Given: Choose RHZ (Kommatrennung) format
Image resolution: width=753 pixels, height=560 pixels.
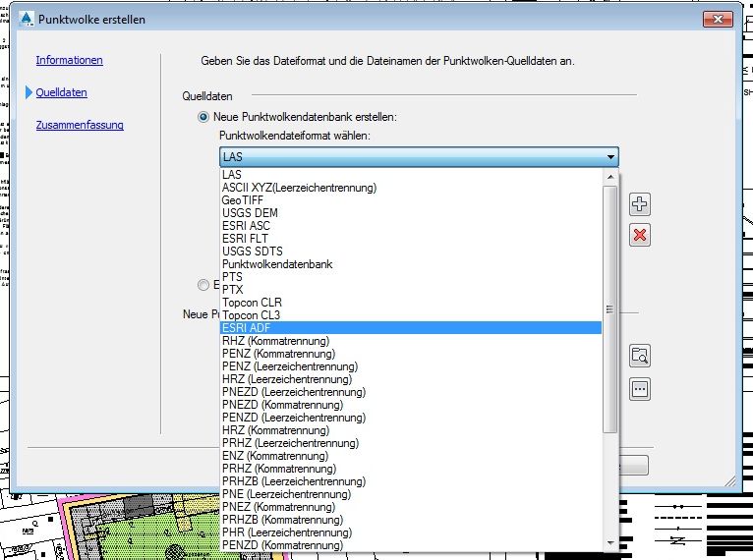Looking at the screenshot, I should 411,341.
